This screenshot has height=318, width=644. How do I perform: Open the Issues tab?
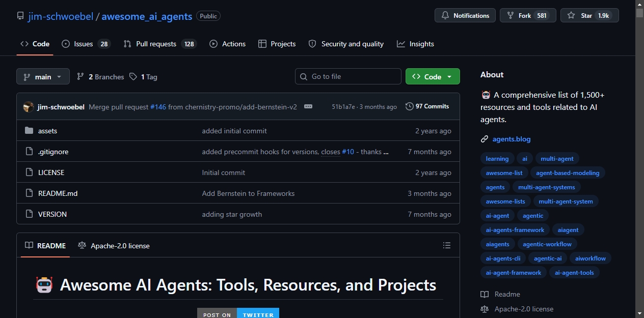pos(86,44)
